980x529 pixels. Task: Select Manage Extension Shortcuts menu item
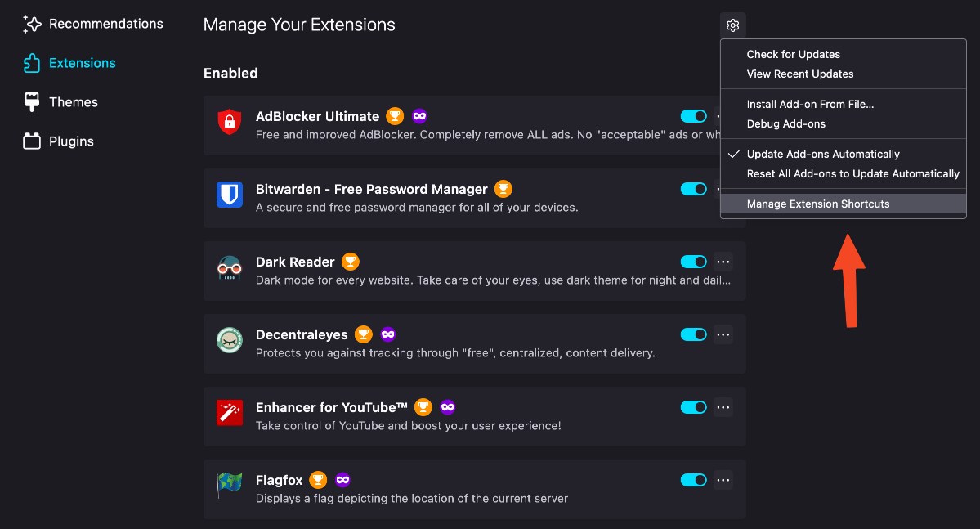click(x=818, y=204)
